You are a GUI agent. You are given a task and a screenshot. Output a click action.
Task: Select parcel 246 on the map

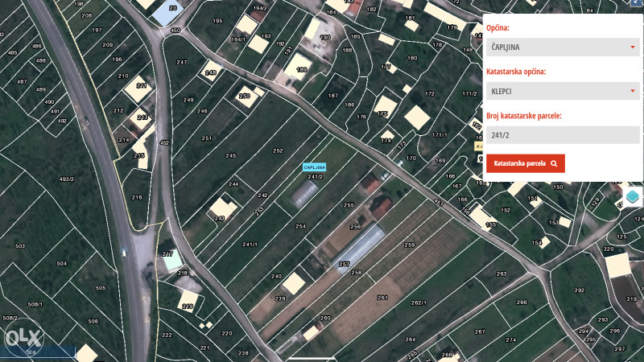(x=202, y=111)
